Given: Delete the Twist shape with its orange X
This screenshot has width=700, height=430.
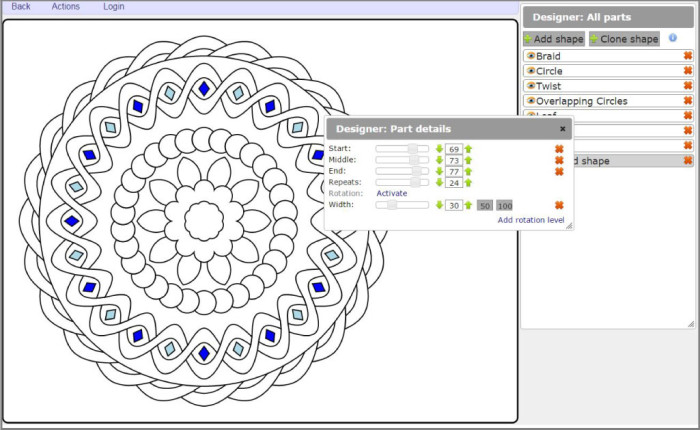Looking at the screenshot, I should tap(688, 85).
